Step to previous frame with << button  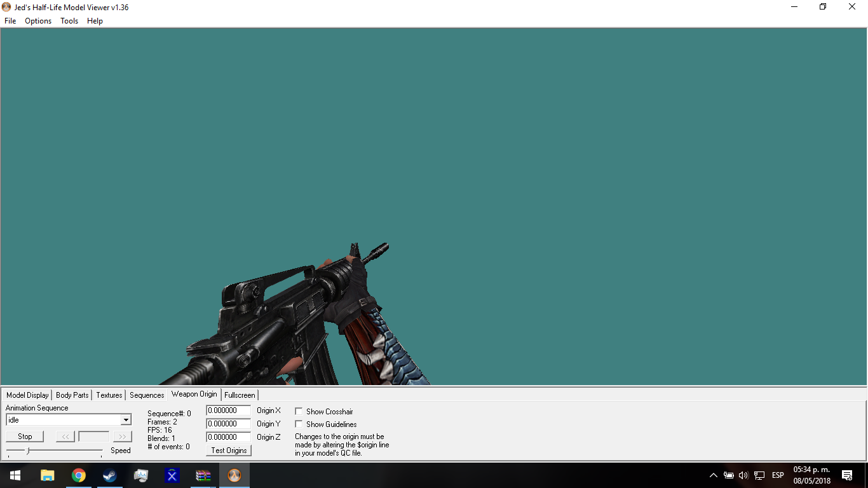click(x=65, y=437)
